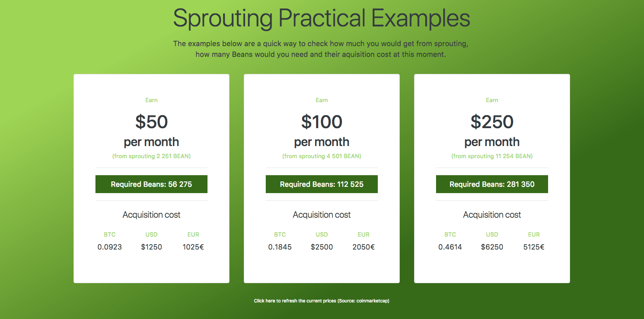
Task: Click the 1025€ EUR cost value
Action: (193, 247)
